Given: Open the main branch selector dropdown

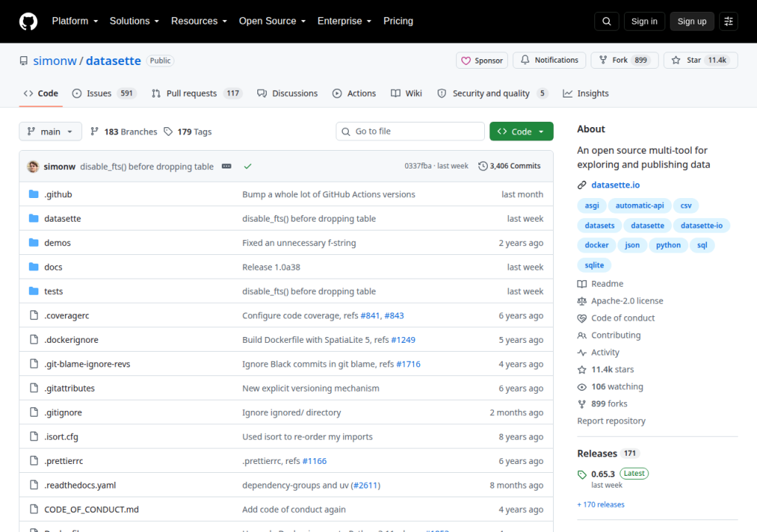Looking at the screenshot, I should (x=50, y=132).
